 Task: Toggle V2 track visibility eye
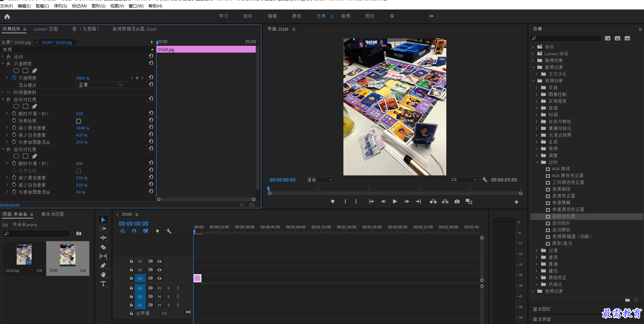pos(159,270)
